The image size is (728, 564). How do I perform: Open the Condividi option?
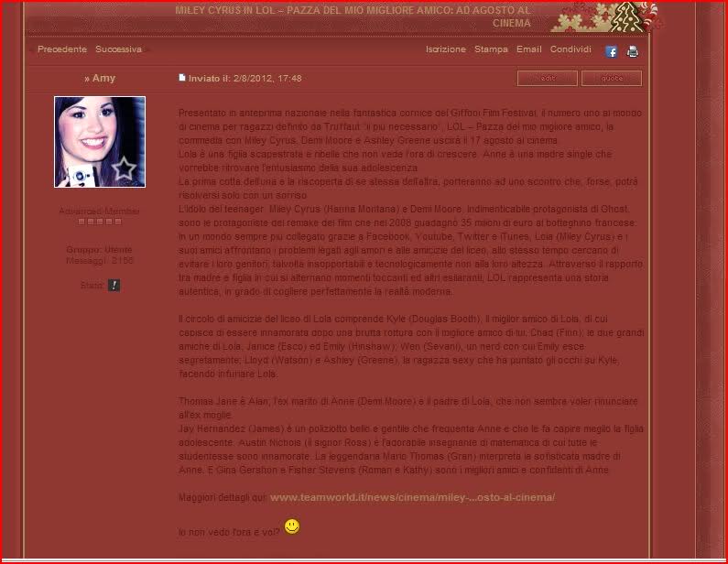[570, 49]
